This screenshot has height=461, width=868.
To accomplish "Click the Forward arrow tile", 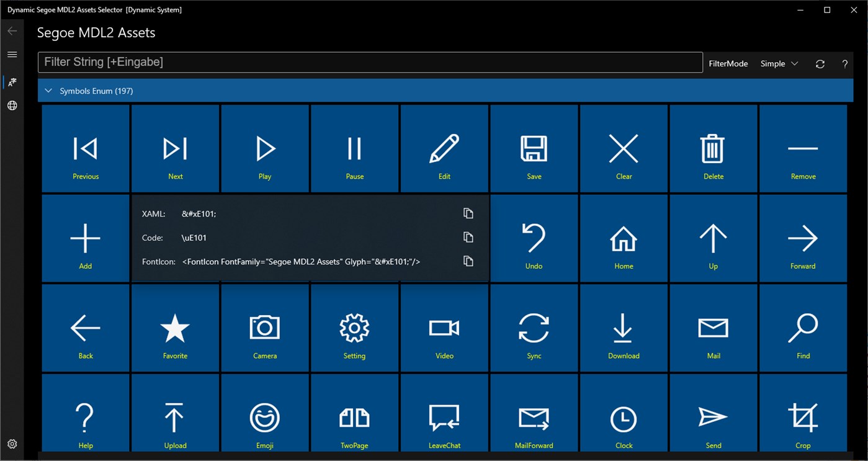I will point(803,238).
